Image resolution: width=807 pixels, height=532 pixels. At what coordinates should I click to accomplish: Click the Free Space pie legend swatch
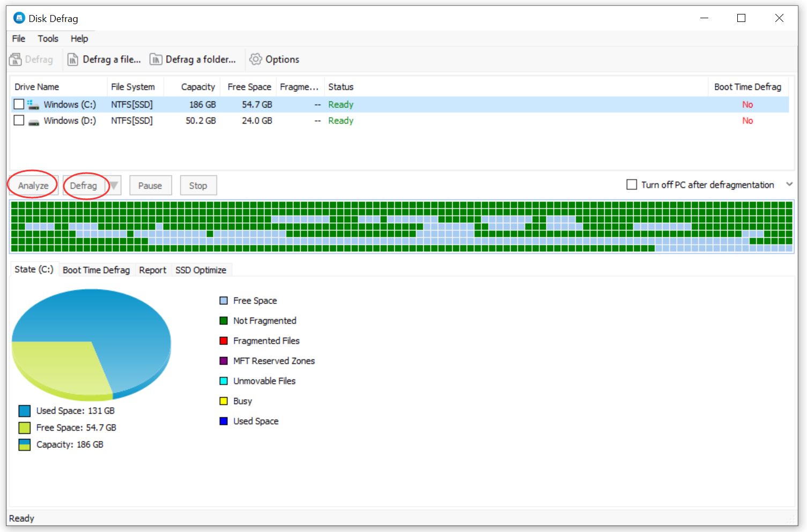[24, 427]
